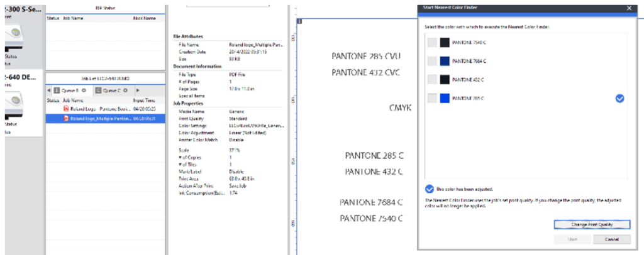The image size is (644, 255).
Task: Click the adjusted-color checkmark legend icon
Action: [430, 188]
